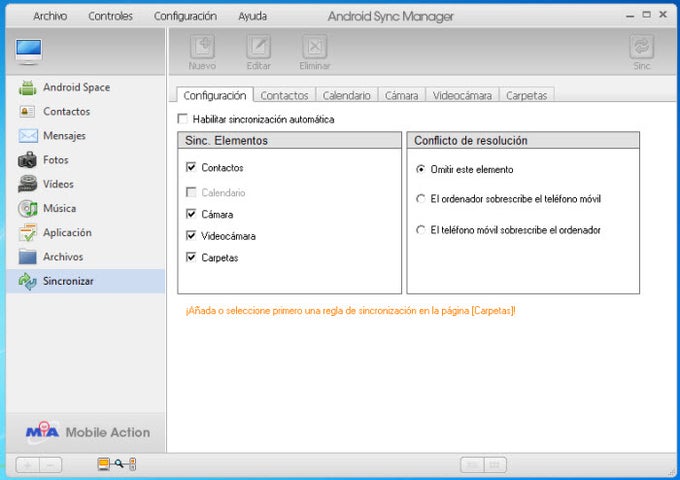Click the plus button in bottom bar

(x=27, y=465)
